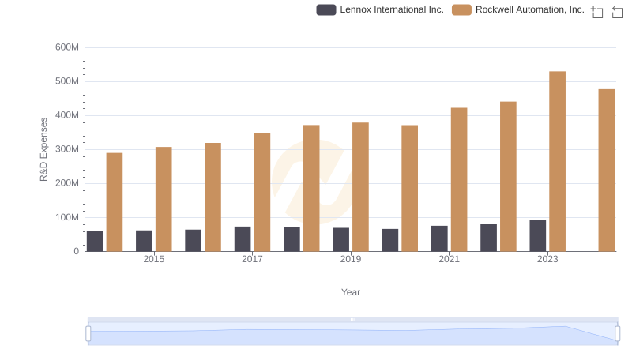
Task: Click the Lennox bar for 2019
Action: 341,239
